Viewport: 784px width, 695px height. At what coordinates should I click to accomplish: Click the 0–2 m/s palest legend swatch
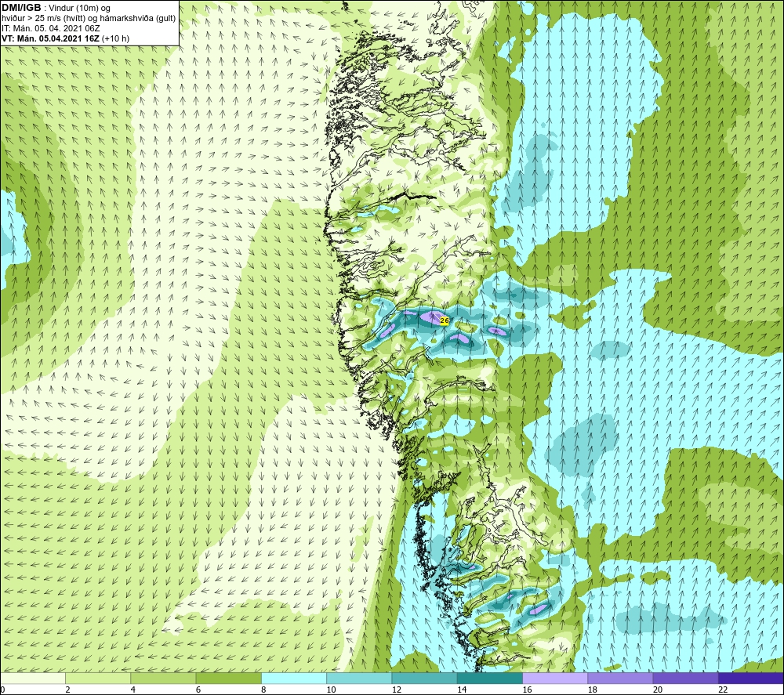[33, 678]
